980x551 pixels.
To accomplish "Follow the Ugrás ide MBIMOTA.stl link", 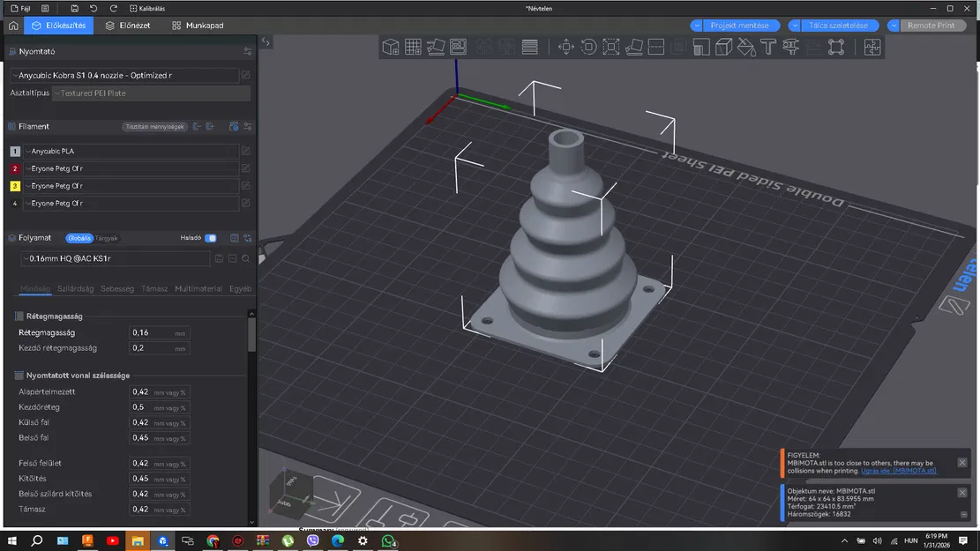I will 899,472.
